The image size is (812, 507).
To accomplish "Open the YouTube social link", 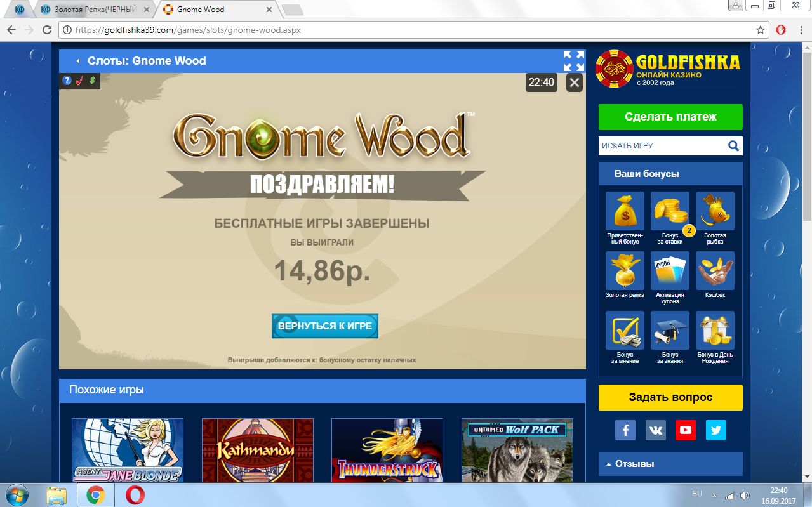I will pos(686,430).
